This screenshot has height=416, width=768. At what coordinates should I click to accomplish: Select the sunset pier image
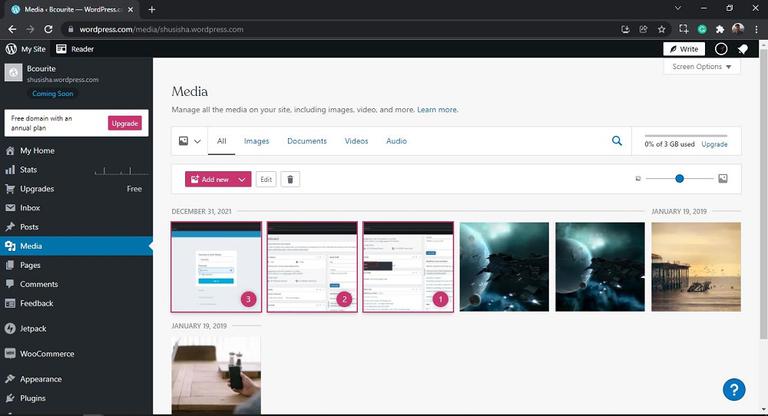tap(696, 267)
